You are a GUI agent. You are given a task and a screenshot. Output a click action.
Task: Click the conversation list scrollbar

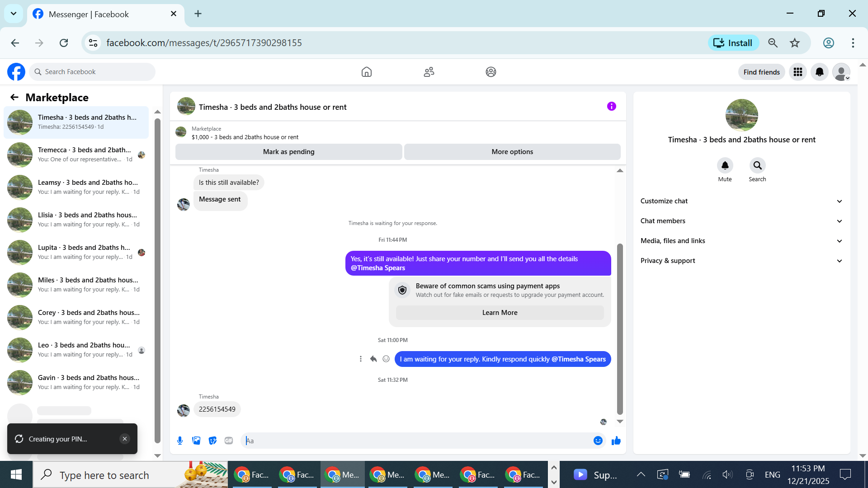pyautogui.click(x=157, y=280)
